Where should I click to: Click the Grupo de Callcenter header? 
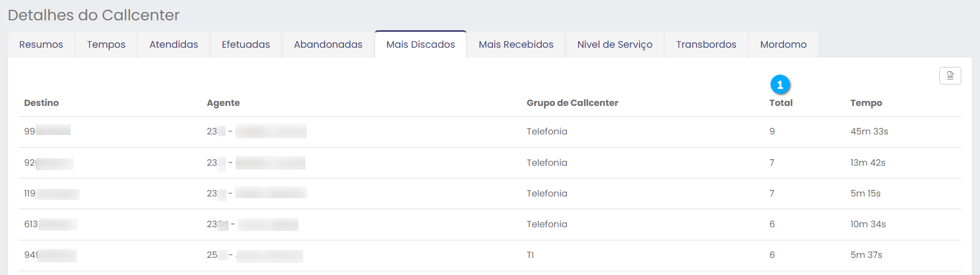click(572, 103)
